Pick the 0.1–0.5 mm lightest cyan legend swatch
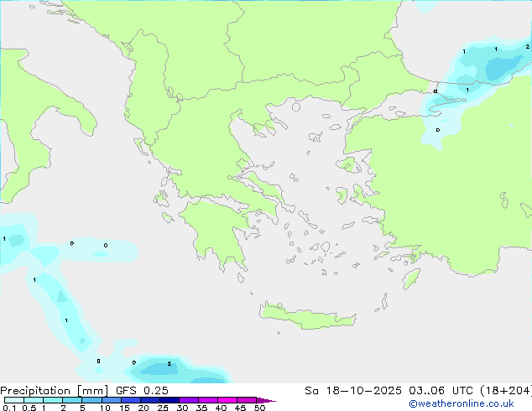 [14, 400]
